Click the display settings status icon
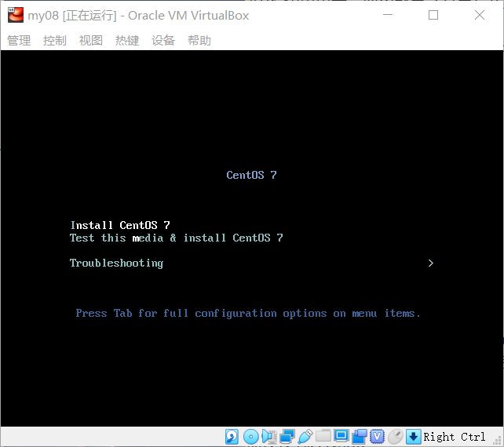504x447 pixels. pyautogui.click(x=341, y=436)
